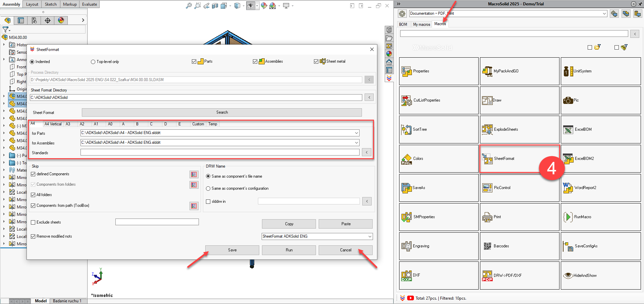Open the RunMacro tile
The image size is (644, 304).
pos(600,217)
